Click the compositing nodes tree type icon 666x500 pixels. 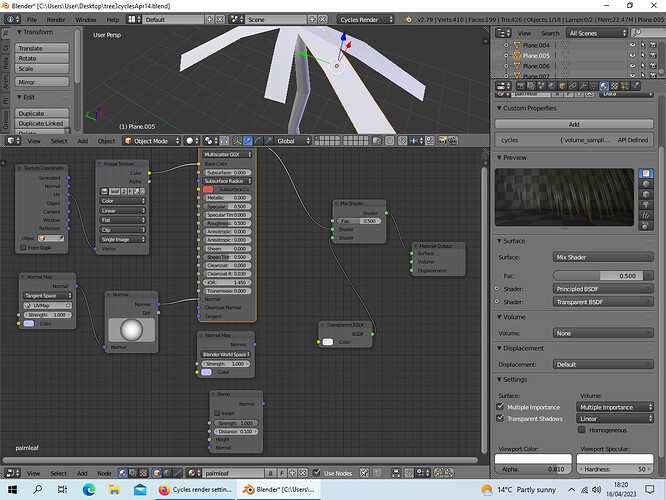point(133,473)
